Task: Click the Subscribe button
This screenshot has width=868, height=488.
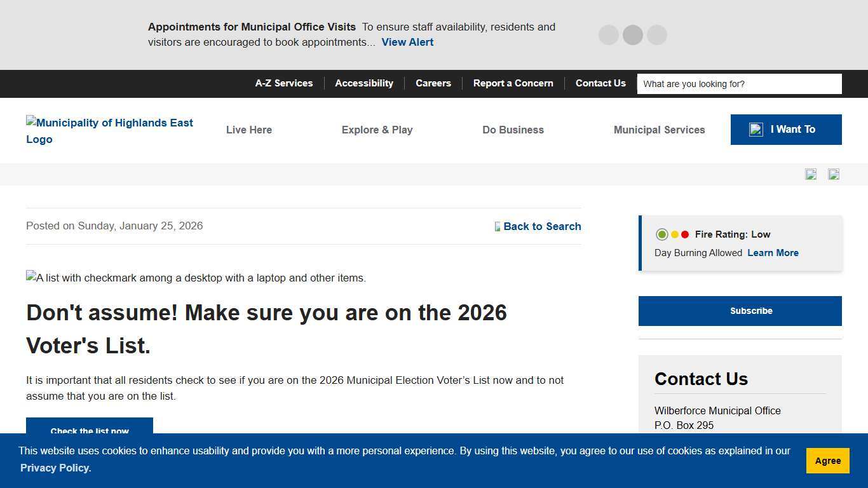Action: coord(740,311)
